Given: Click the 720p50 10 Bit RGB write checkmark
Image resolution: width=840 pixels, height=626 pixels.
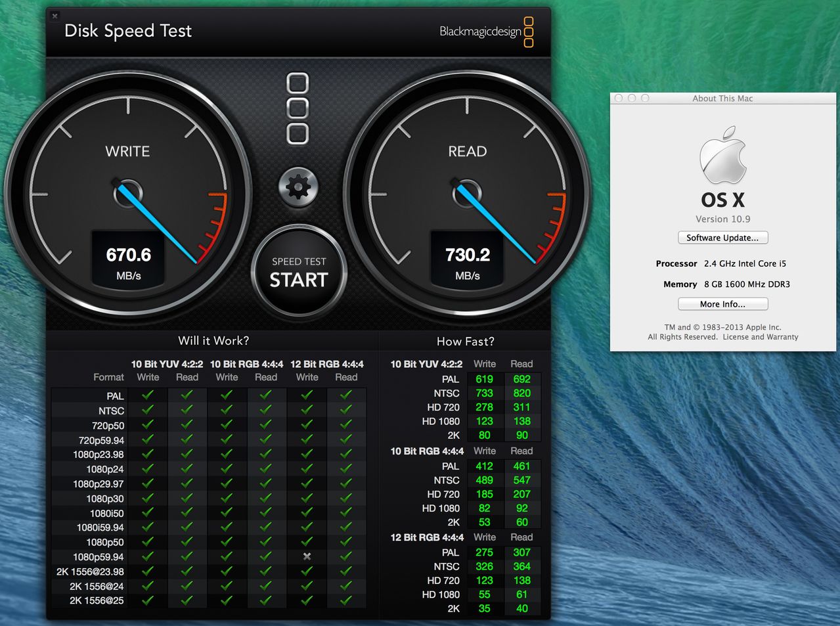Looking at the screenshot, I should (227, 425).
